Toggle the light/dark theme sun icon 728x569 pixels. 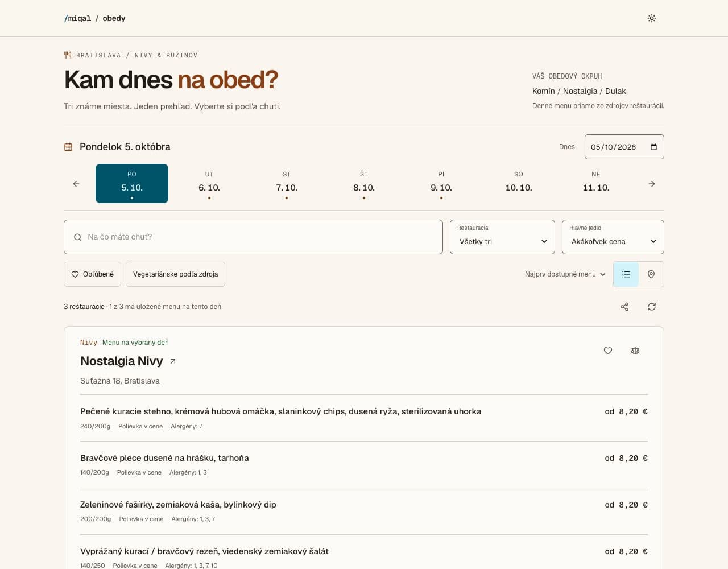click(652, 18)
